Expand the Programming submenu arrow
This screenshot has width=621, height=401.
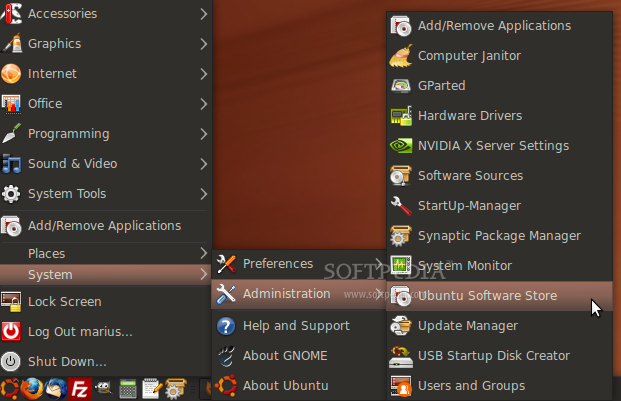(x=203, y=134)
